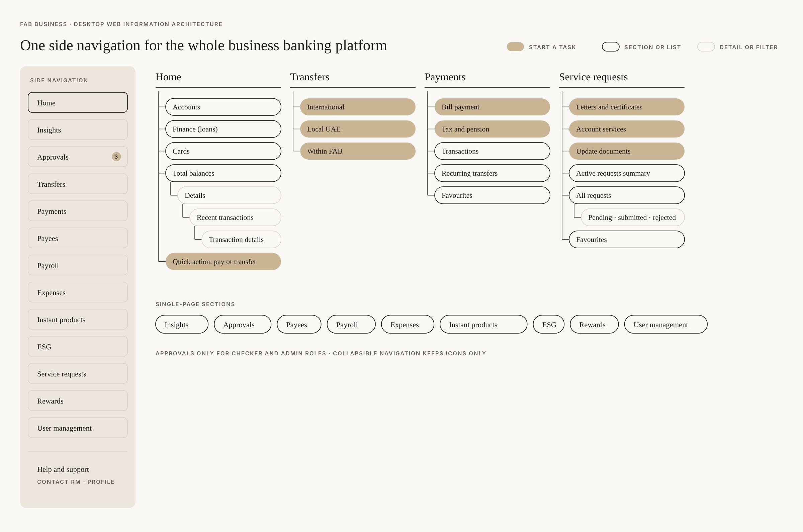
Task: Select the Account services pill
Action: [627, 129]
